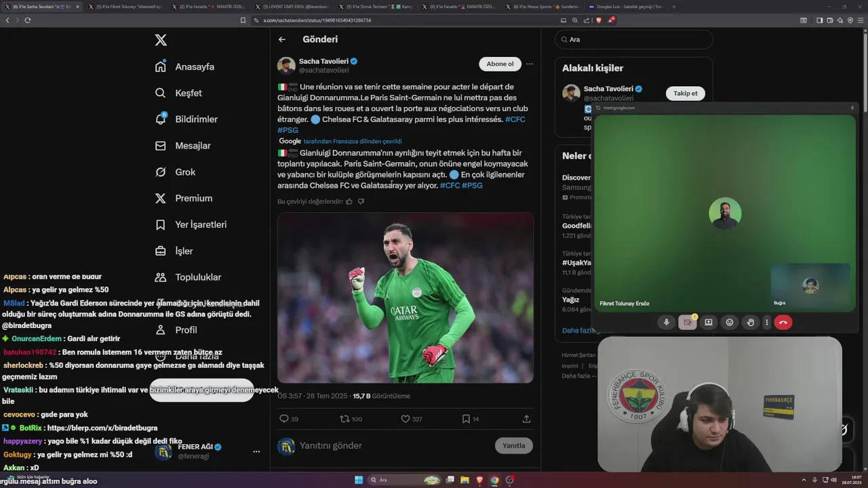Click the bookmark icon in the address bar
Viewport: 868px width, 488px height.
click(243, 20)
